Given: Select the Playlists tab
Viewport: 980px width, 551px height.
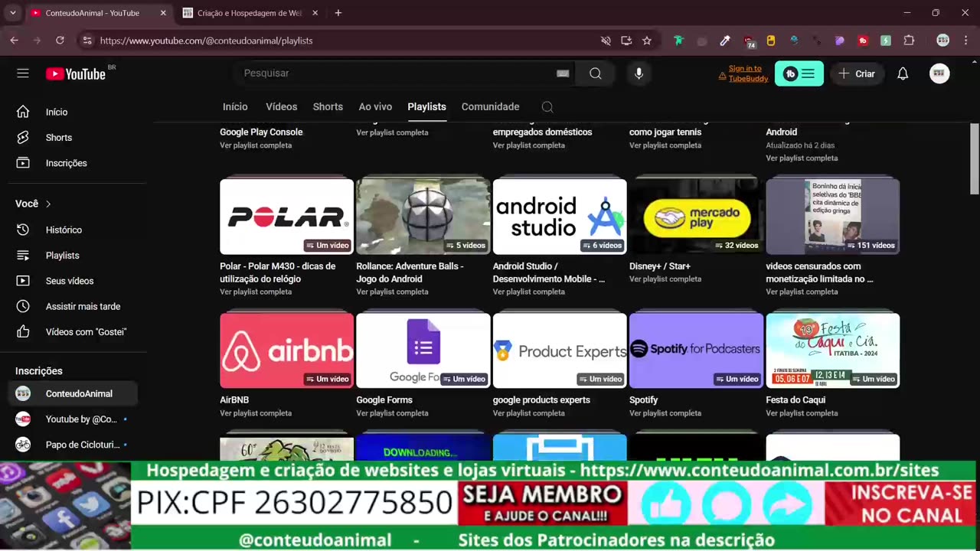Looking at the screenshot, I should tap(426, 107).
